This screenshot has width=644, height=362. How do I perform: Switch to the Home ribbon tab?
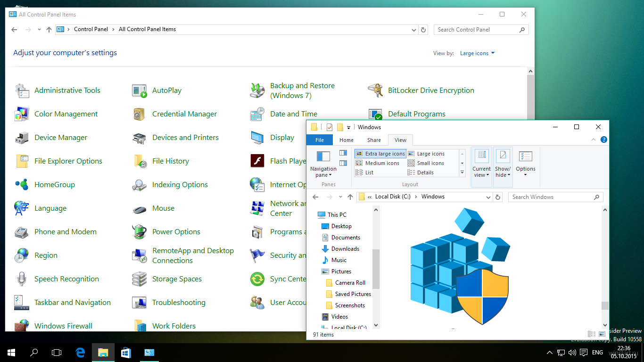click(347, 140)
